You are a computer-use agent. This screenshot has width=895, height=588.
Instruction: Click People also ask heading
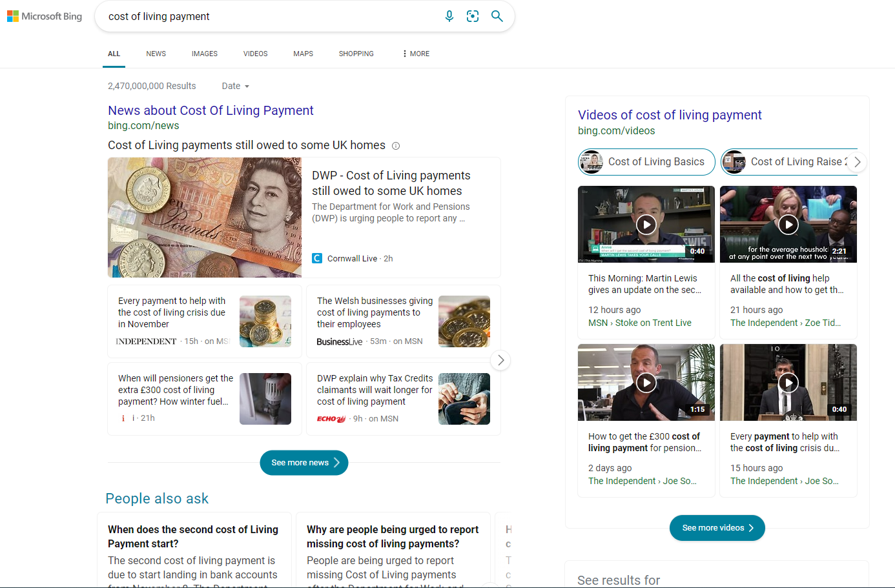point(157,498)
